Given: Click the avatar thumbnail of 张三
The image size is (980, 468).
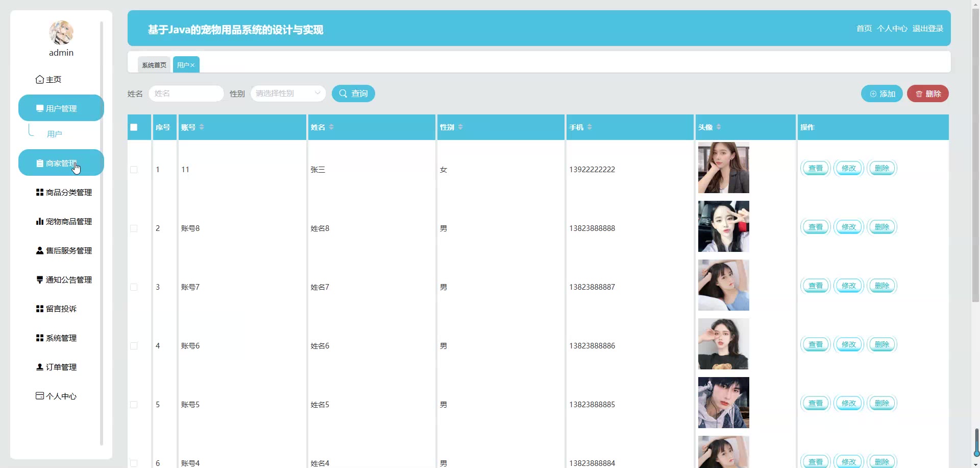Looking at the screenshot, I should [x=724, y=168].
